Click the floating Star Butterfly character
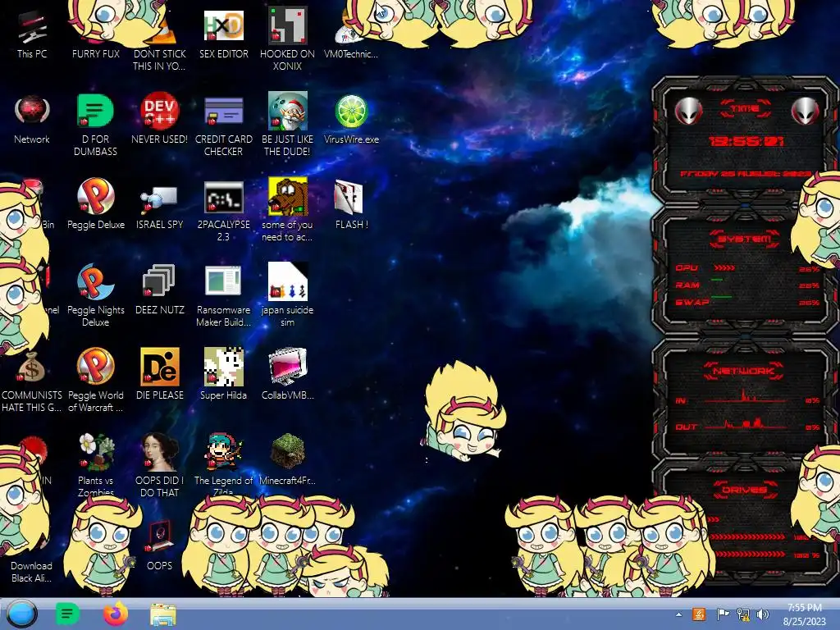 [x=463, y=412]
